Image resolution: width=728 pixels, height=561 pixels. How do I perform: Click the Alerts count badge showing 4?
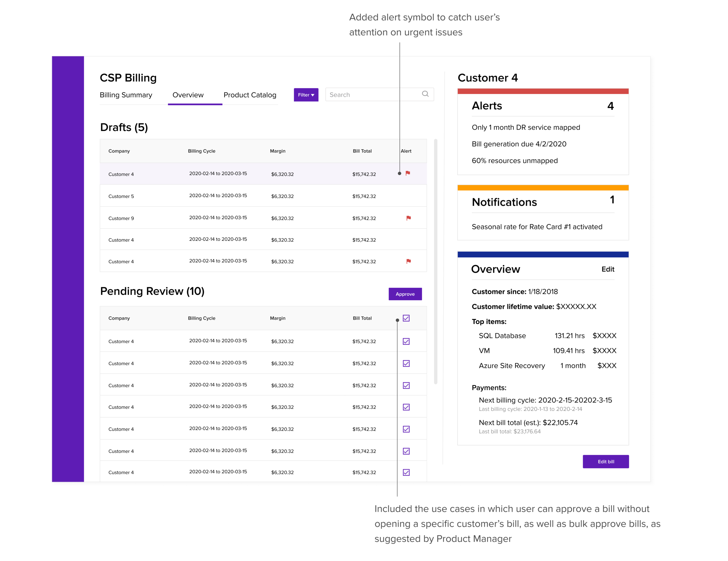610,106
